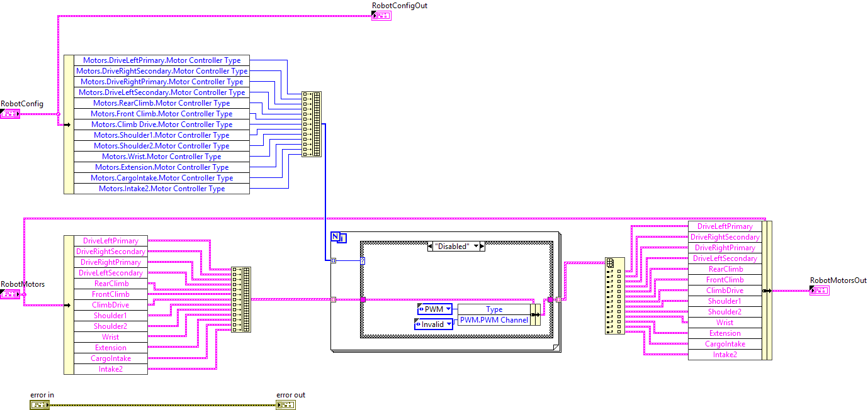
Task: Select the Intake2 element in the output bundle
Action: coord(724,355)
